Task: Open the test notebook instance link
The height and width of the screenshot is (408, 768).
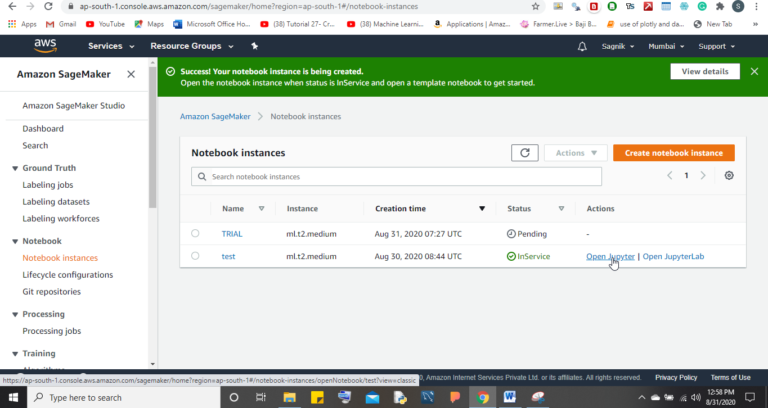Action: coord(228,256)
